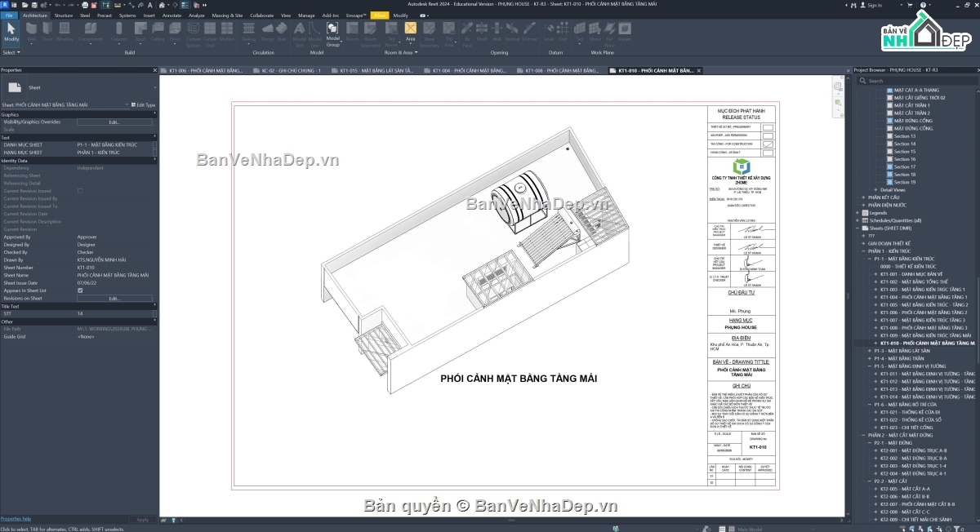The width and height of the screenshot is (980, 532).
Task: Click the STT value field showing 14
Action: 114,313
